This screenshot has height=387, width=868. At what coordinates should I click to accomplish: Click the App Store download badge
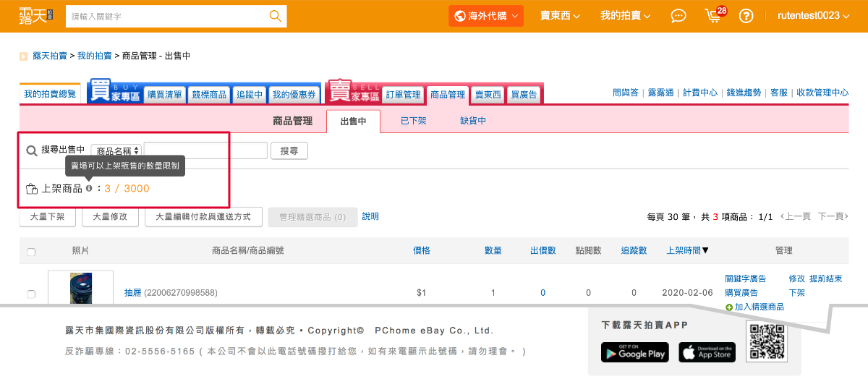coord(707,352)
